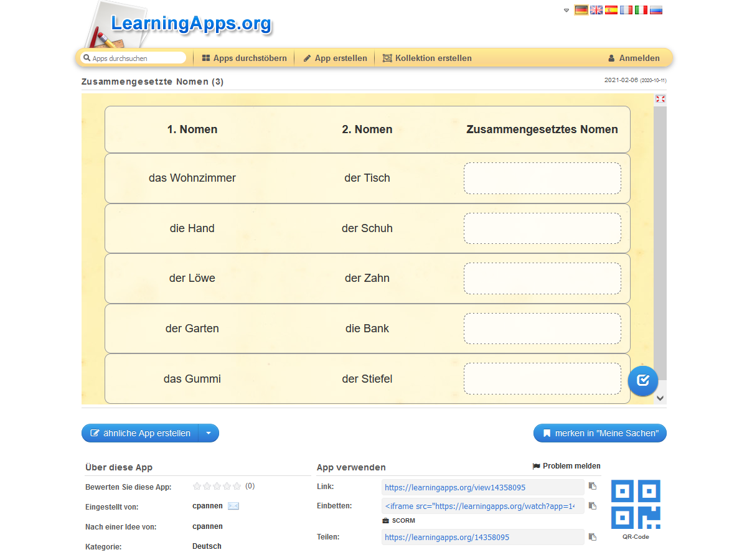Click the blue check-answers round button

pos(643,380)
